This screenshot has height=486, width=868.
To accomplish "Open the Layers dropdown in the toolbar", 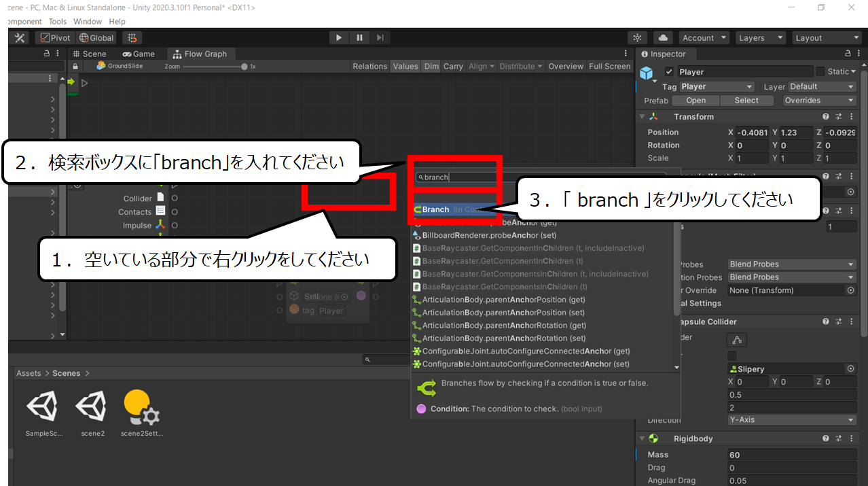I will click(x=761, y=38).
